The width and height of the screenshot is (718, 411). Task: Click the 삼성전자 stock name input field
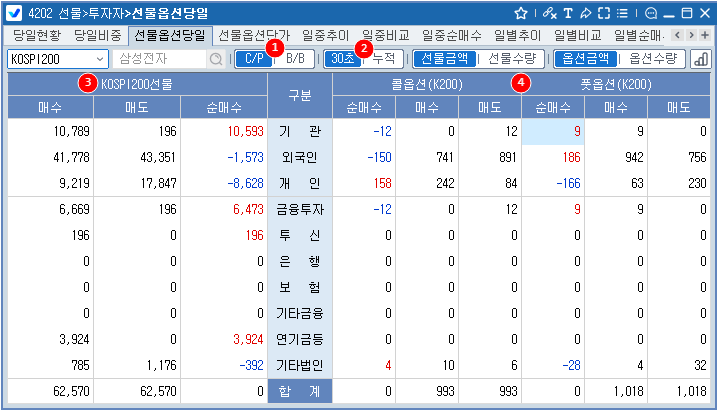pos(160,59)
